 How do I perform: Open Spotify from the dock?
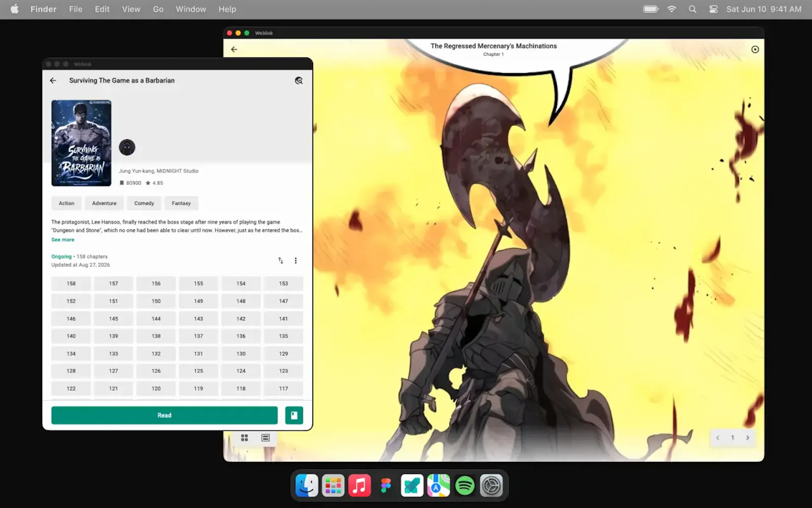(465, 486)
